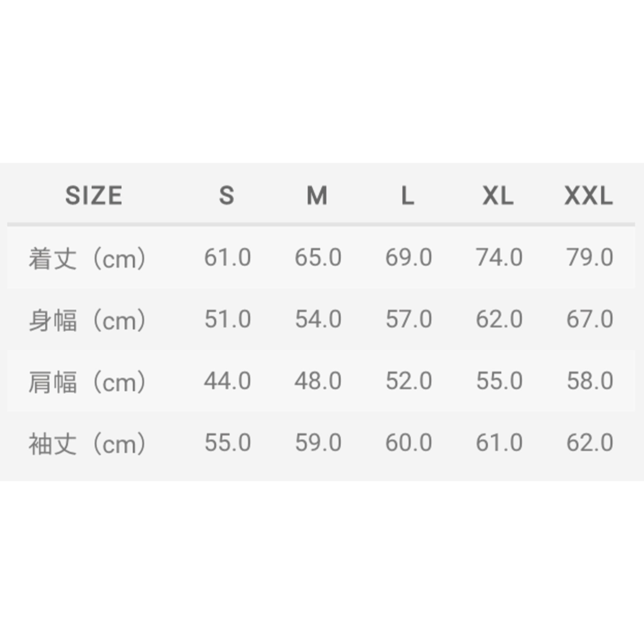Screen dimensions: 644x644
Task: Click 58.0 in the 肩幅 XXL cell
Action: point(590,381)
